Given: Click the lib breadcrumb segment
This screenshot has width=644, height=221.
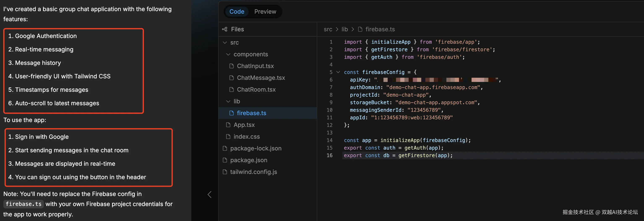Looking at the screenshot, I should tap(344, 29).
